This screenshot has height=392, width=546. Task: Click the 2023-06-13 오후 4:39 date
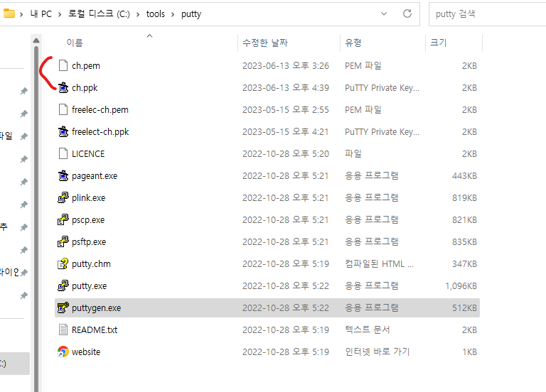pos(286,87)
